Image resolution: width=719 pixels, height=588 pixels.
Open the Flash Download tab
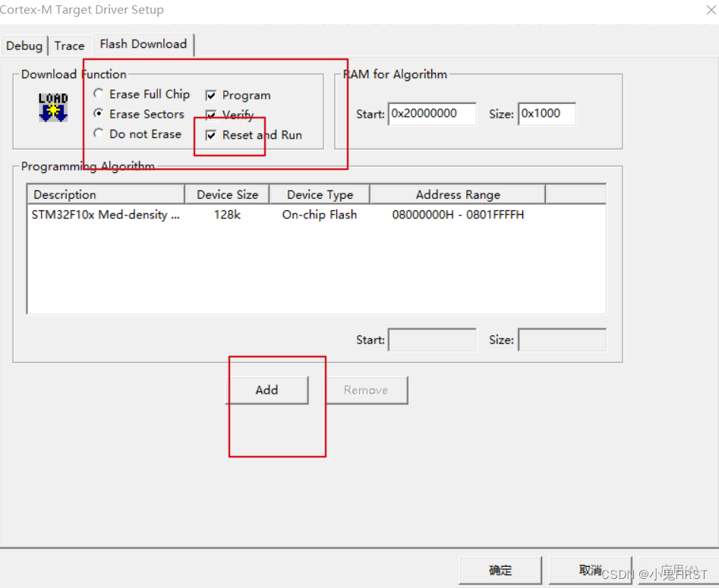coord(143,44)
